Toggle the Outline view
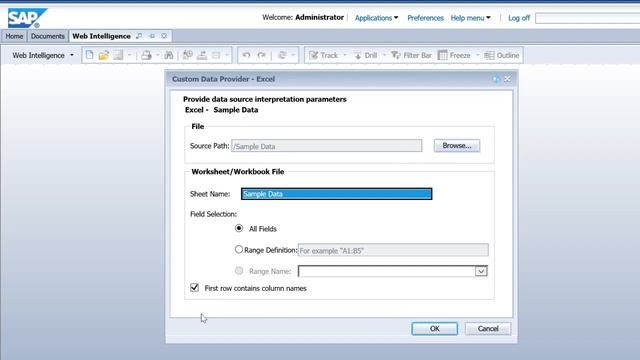Image resolution: width=640 pixels, height=360 pixels. [502, 55]
